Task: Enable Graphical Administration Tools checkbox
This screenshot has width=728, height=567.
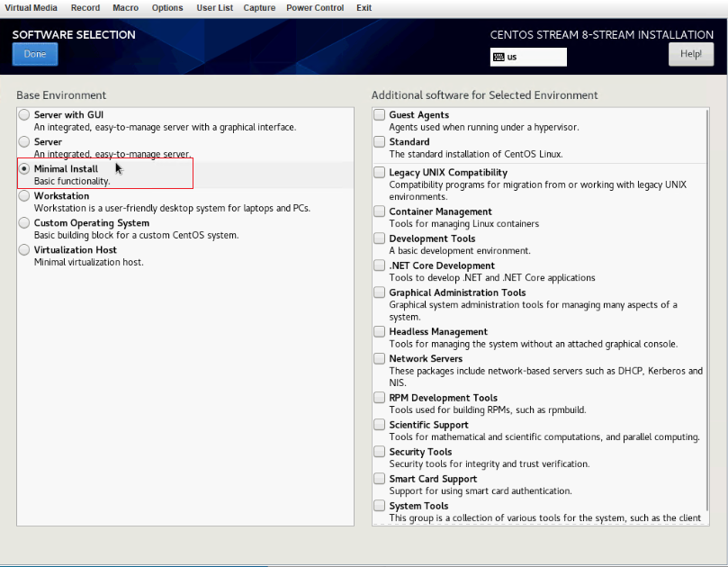Action: point(380,292)
